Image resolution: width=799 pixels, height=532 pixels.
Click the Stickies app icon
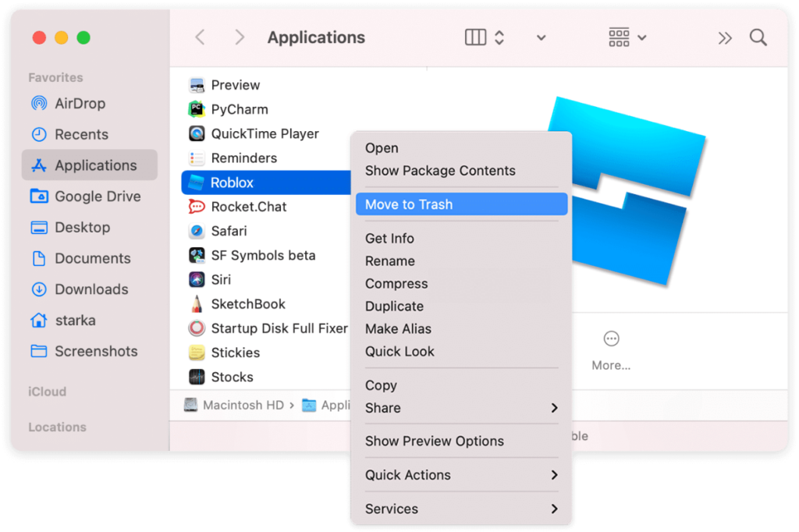(197, 353)
